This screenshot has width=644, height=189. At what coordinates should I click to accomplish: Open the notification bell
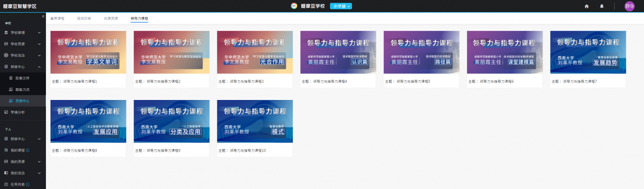pos(602,6)
